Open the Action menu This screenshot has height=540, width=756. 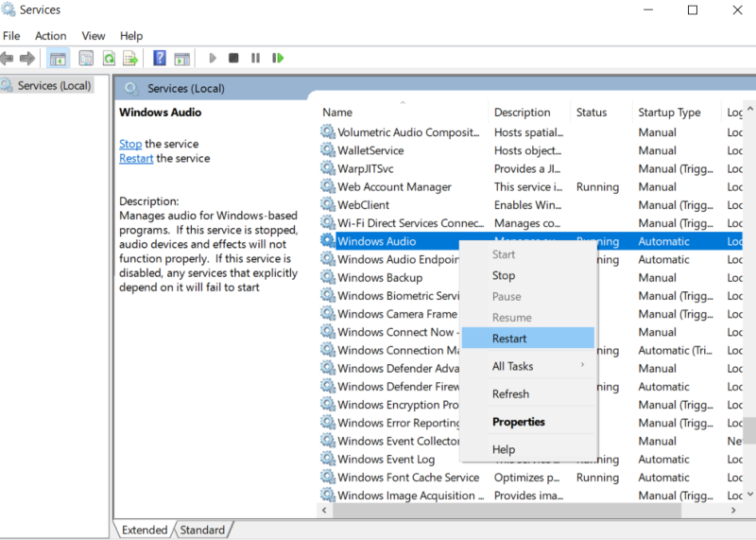coord(51,36)
